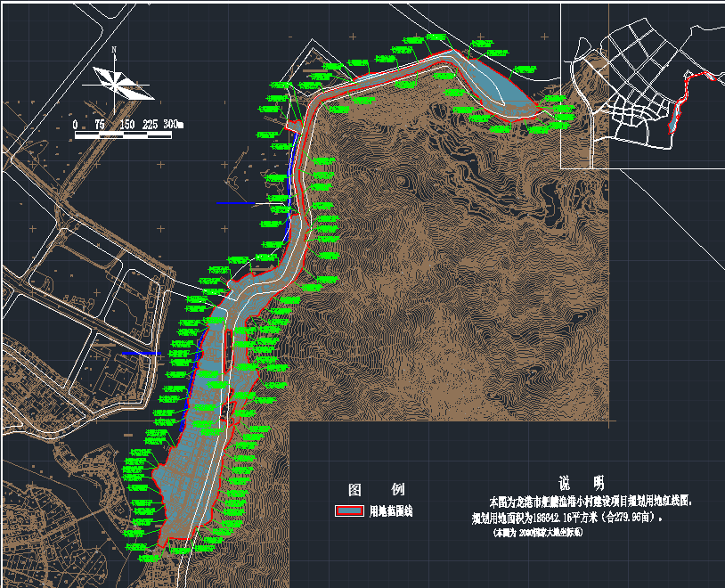Click the "75" scale label
Screen dimensions: 725x588
(100, 124)
